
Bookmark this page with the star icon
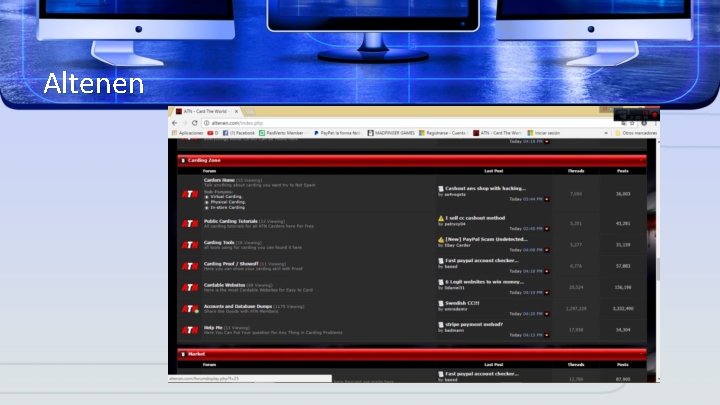[632, 123]
